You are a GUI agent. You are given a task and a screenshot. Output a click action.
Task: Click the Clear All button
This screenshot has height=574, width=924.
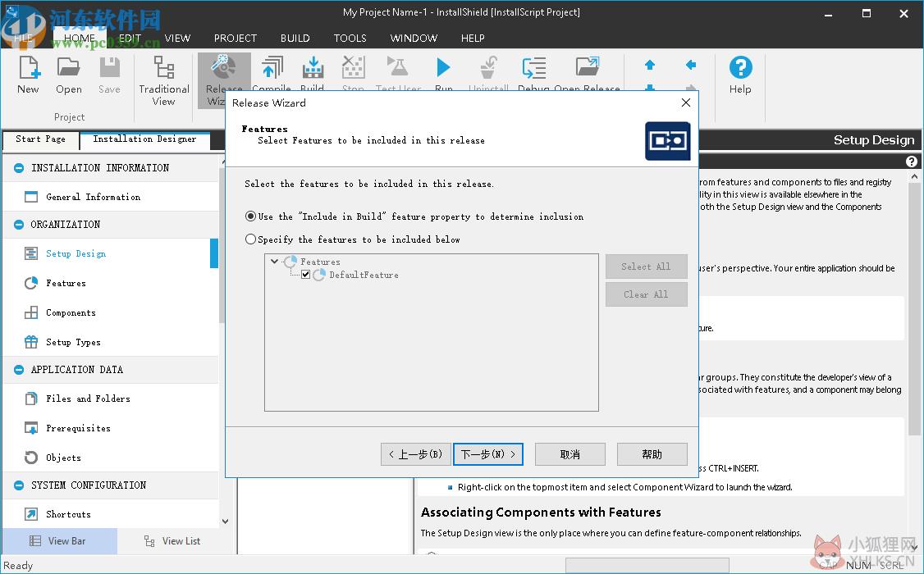tap(647, 294)
